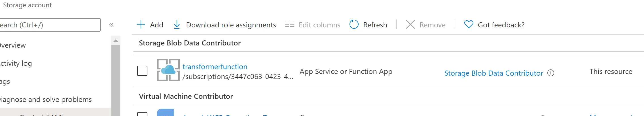The width and height of the screenshot is (644, 116).
Task: Click Got feedback? text
Action: click(x=501, y=25)
